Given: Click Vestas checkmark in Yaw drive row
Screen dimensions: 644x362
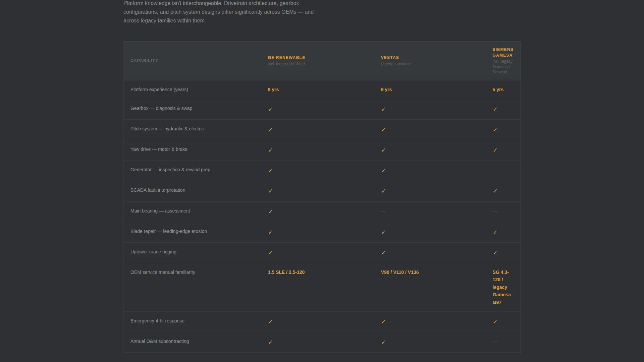Looking at the screenshot, I should click(x=383, y=150).
